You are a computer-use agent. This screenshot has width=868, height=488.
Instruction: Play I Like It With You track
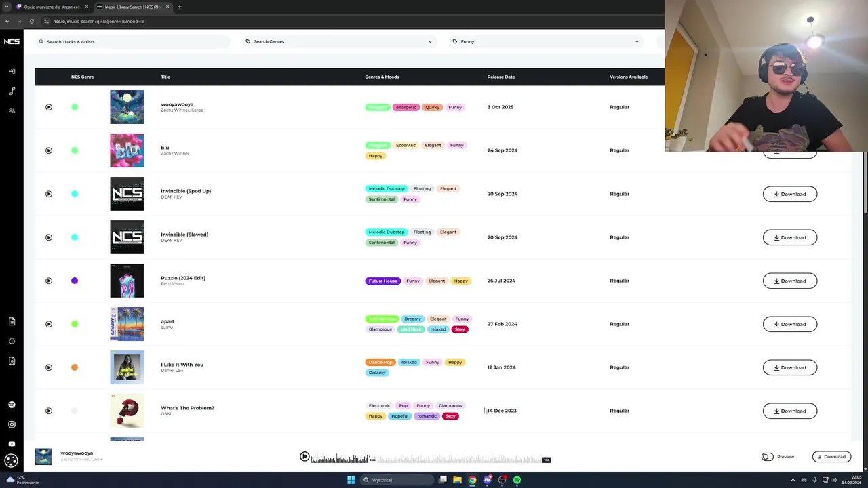pos(49,367)
